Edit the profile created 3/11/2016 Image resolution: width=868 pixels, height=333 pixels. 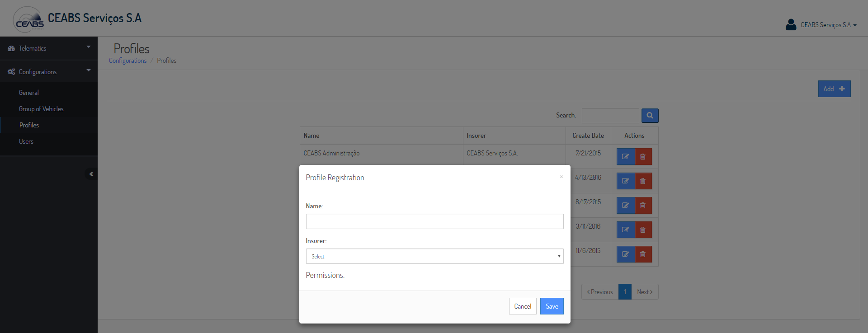click(x=625, y=230)
